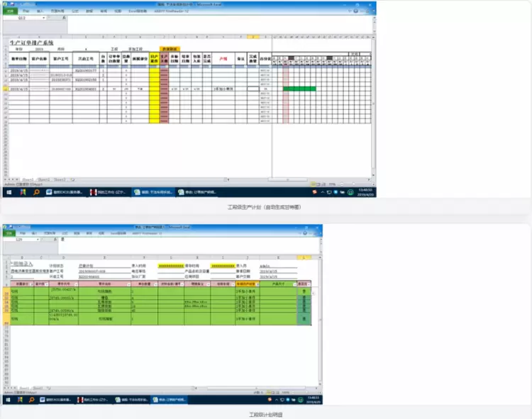The image size is (532, 419).
Task: Switch to Sheet1 in upper Excel window
Action: [x=28, y=179]
